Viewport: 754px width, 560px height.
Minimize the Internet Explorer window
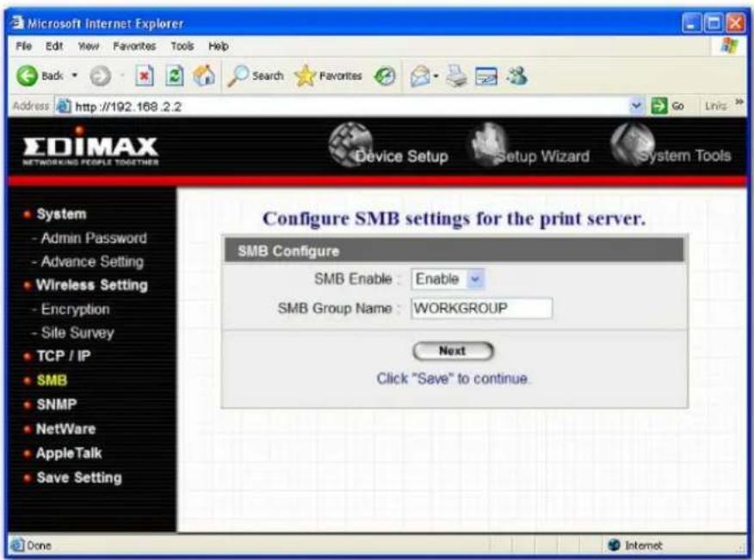[x=691, y=23]
